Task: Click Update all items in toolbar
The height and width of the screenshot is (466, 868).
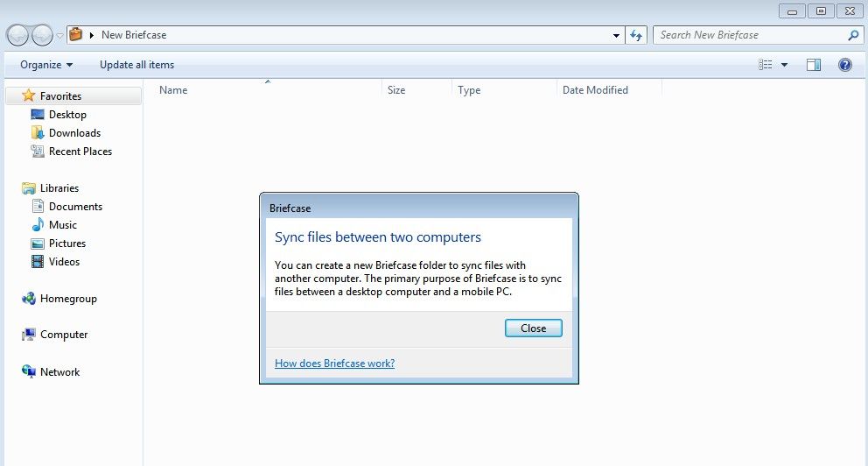Action: pos(136,65)
